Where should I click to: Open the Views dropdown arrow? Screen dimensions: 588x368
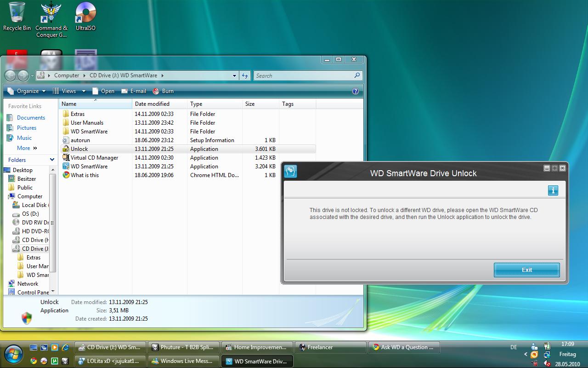84,91
